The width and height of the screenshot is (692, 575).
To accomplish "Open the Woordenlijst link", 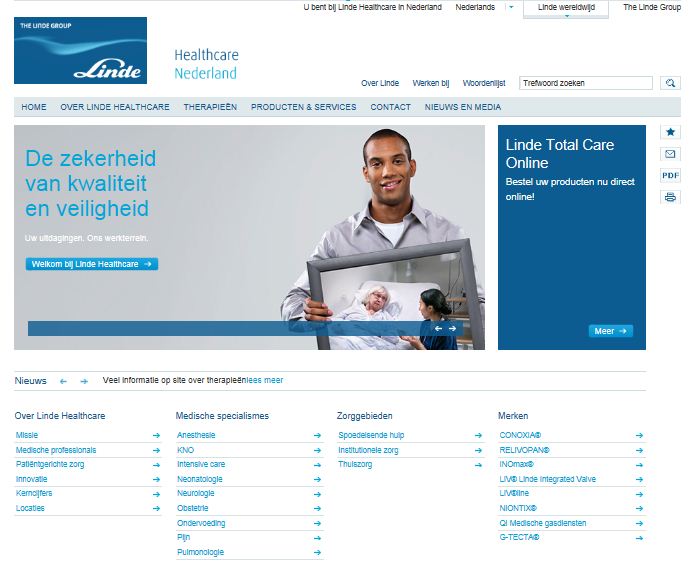I will tap(484, 83).
